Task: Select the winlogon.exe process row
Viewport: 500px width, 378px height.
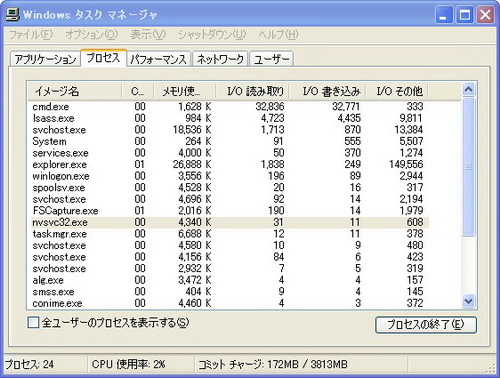Action: click(228, 176)
